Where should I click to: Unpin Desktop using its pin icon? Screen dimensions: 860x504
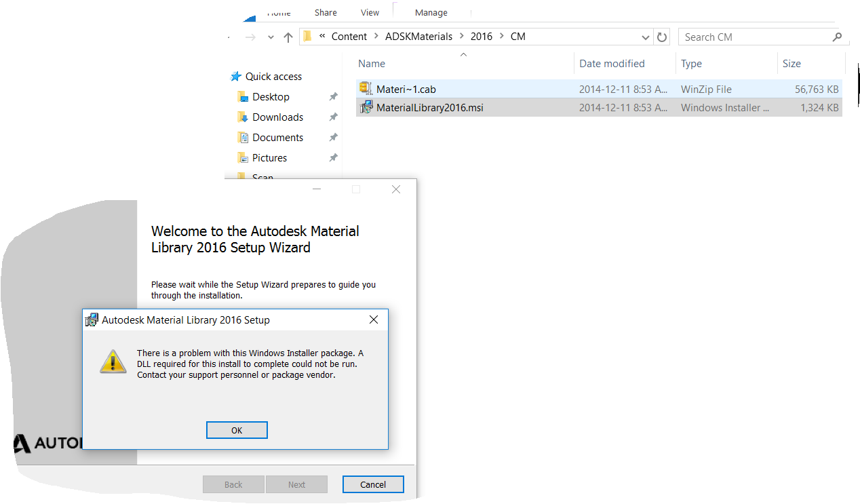333,97
